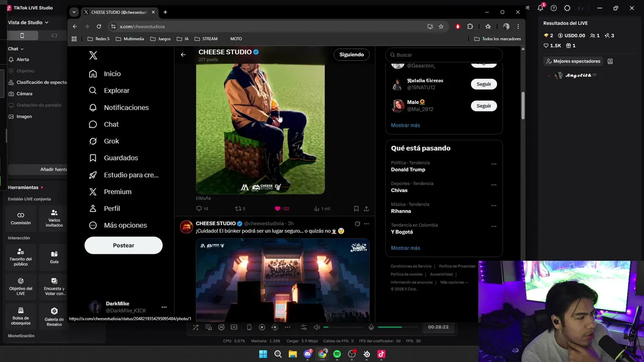644x362 pixels.
Task: Select the landscape layout in Vista de Studio
Action: point(54,35)
